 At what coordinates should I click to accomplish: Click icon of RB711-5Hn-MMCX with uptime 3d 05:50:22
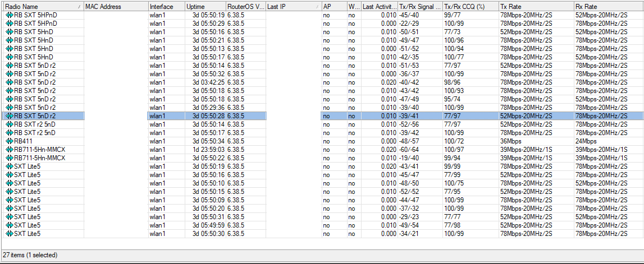pyautogui.click(x=10, y=158)
